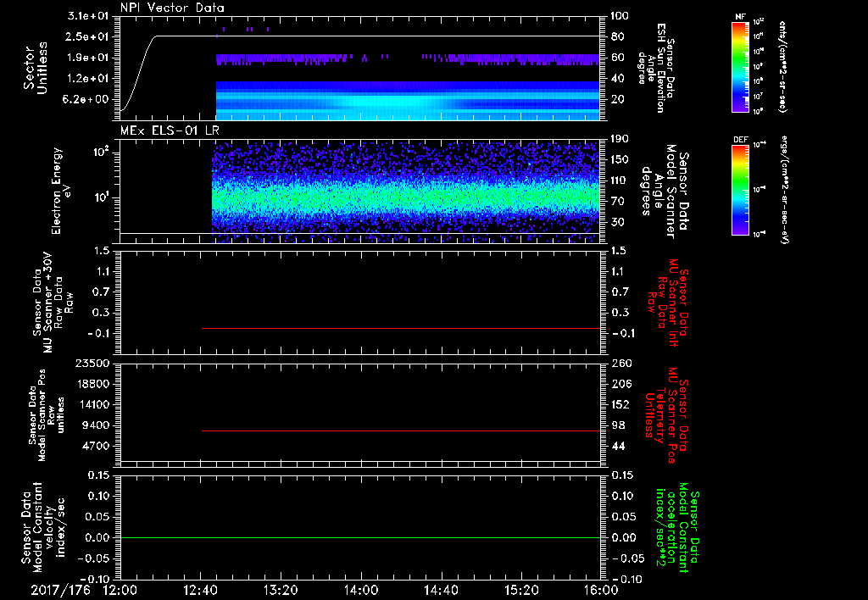The image size is (868, 600).
Task: Click the 'Electron Energy eV' axis title
Action: pos(62,191)
